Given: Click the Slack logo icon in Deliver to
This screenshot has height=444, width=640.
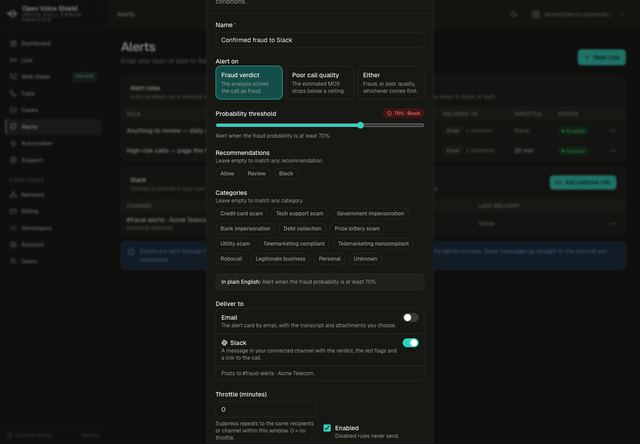Looking at the screenshot, I should coord(224,343).
